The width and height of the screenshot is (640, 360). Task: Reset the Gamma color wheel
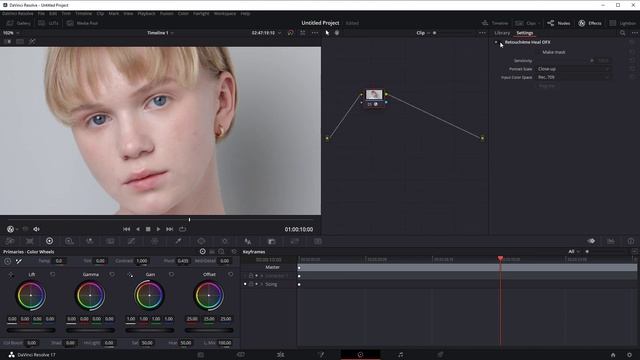[x=112, y=274]
